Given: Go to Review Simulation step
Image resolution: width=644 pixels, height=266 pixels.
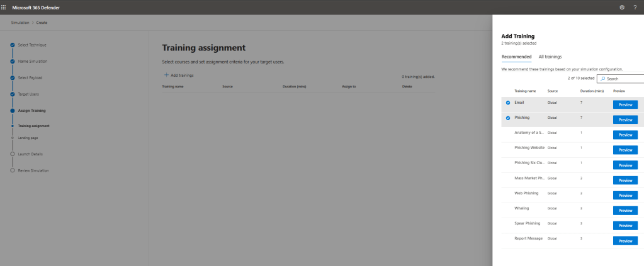Looking at the screenshot, I should coord(33,170).
